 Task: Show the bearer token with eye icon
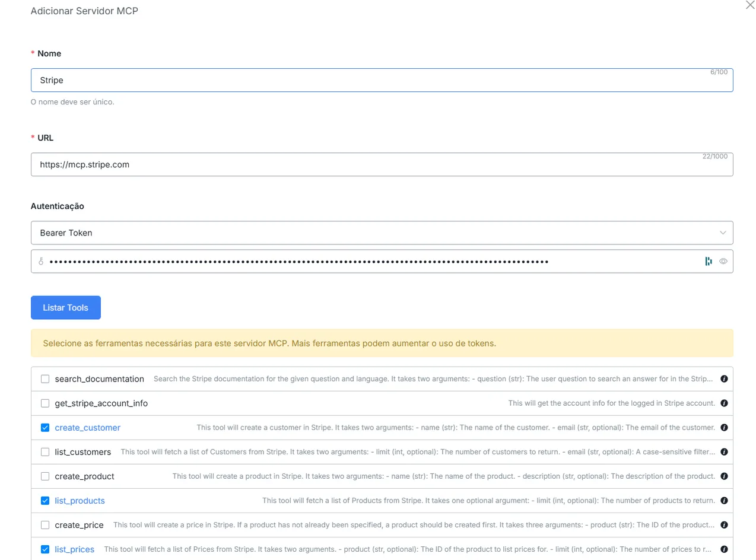tap(723, 261)
